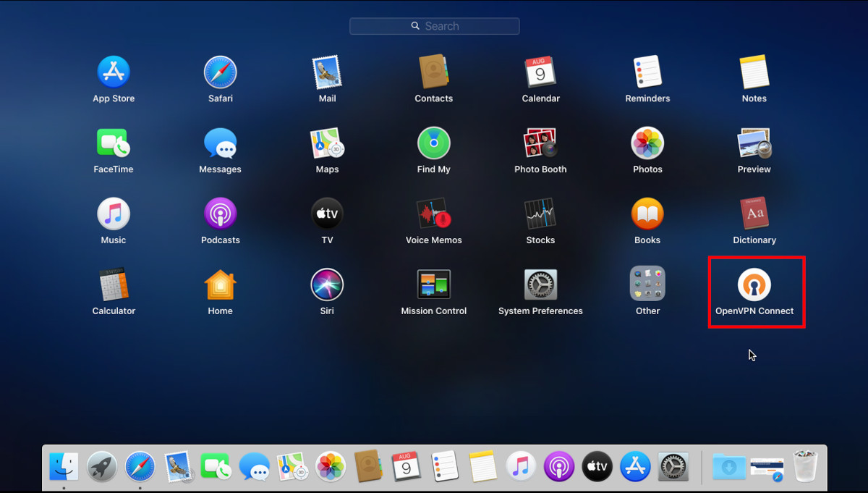
Task: Open the Other apps folder
Action: pyautogui.click(x=647, y=285)
